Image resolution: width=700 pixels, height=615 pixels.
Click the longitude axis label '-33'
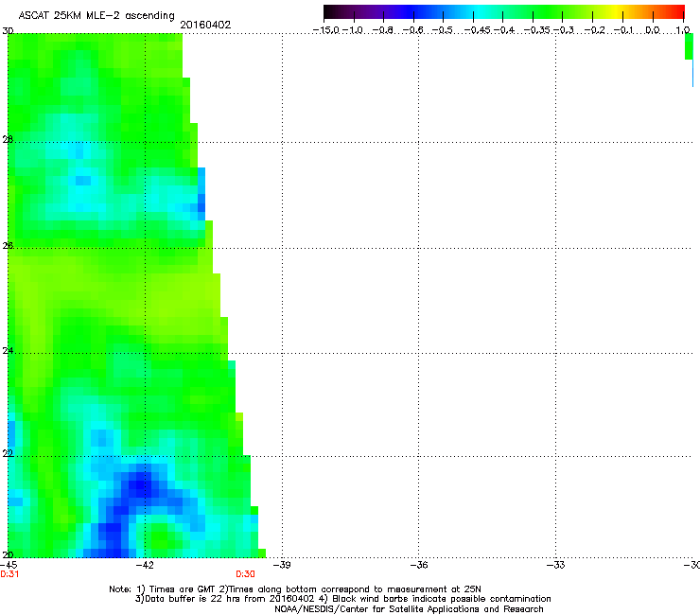point(555,565)
